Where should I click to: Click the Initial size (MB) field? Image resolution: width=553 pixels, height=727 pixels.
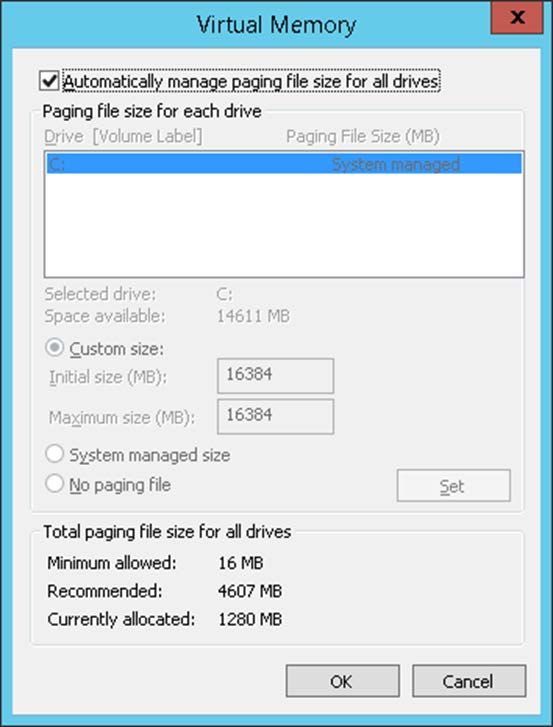275,376
